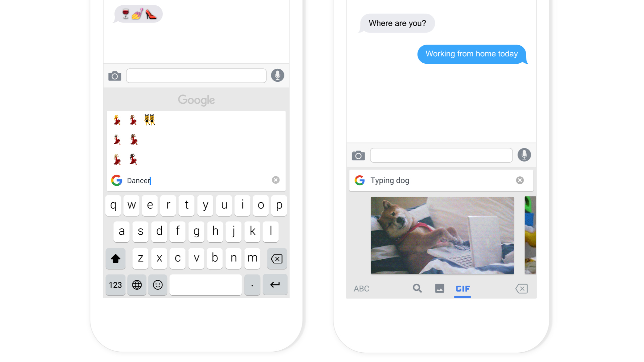Clear the Typing dog search query
Viewport: 644px width, 362px height.
(x=520, y=180)
